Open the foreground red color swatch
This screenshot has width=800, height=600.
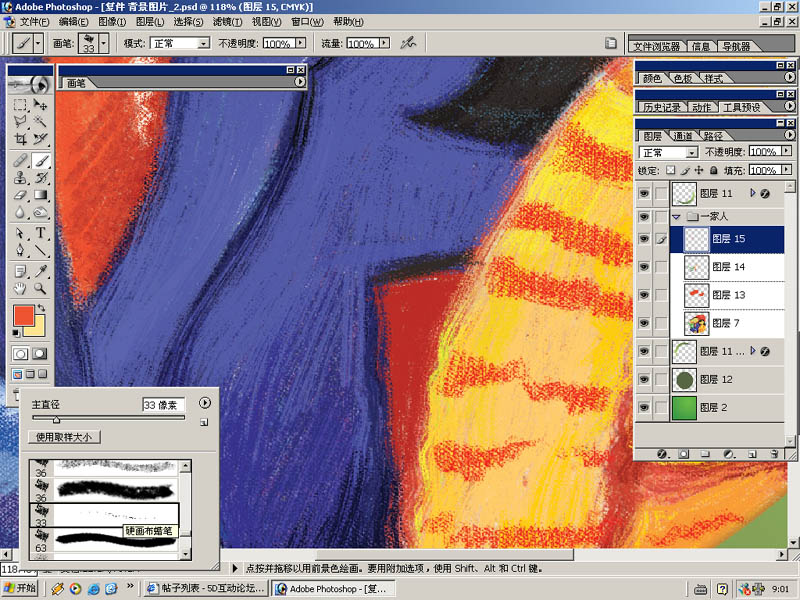pos(23,315)
